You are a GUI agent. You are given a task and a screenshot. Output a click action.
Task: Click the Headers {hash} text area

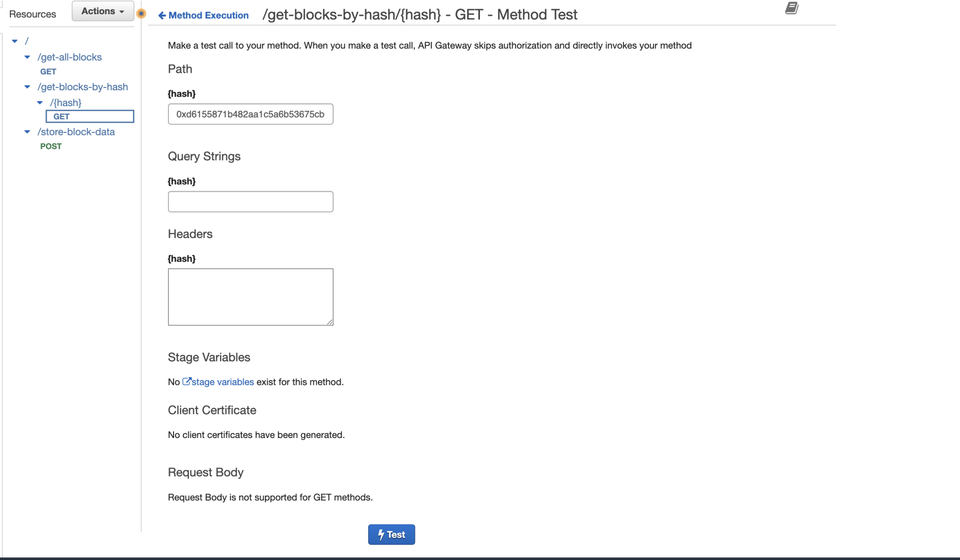coord(250,297)
